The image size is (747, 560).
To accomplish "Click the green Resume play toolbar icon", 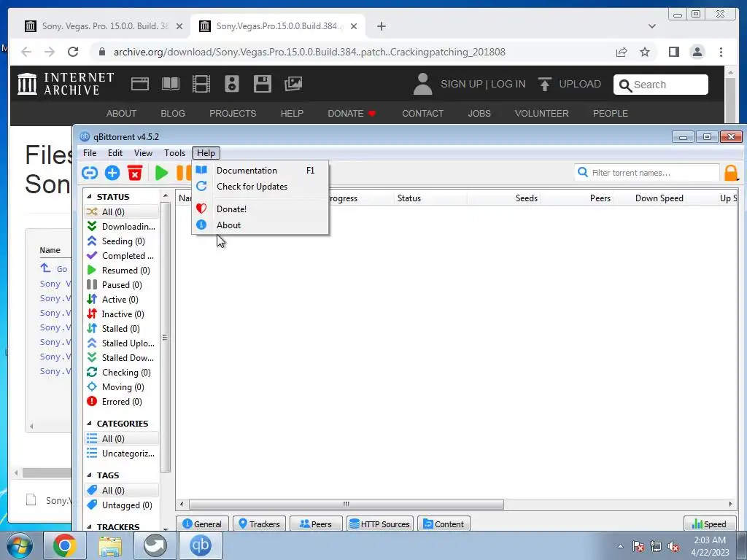I will 162,173.
